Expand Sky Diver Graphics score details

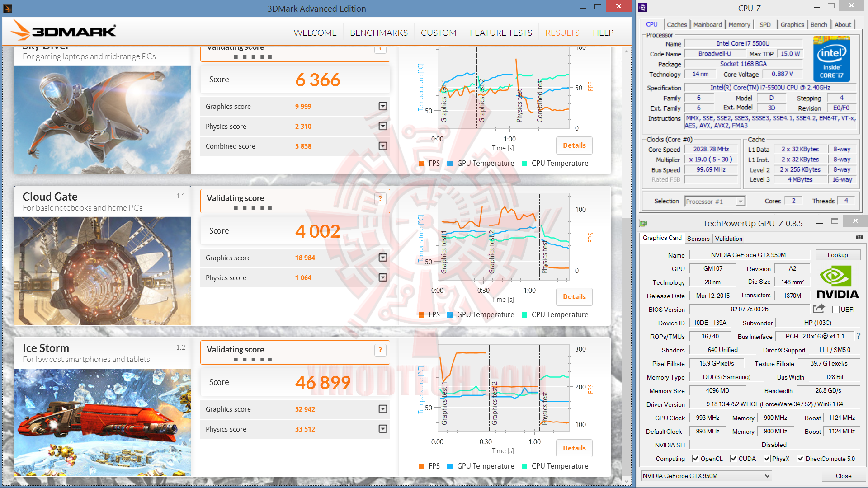[x=382, y=106]
